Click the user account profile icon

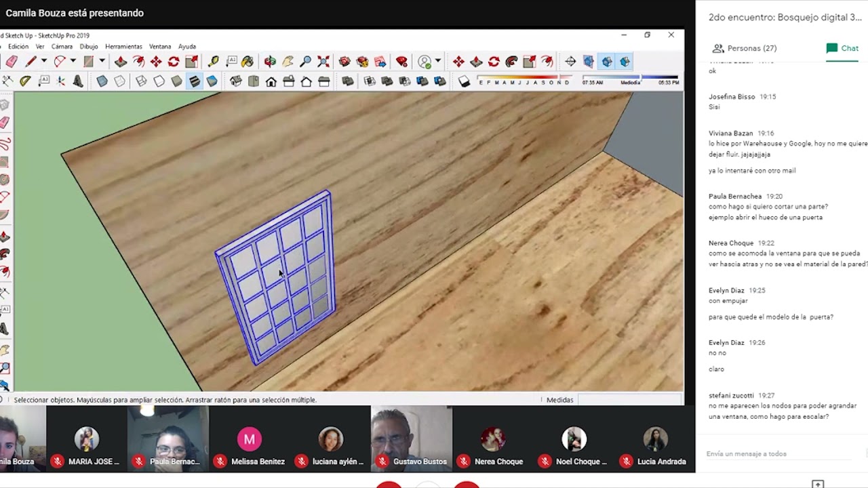(425, 62)
